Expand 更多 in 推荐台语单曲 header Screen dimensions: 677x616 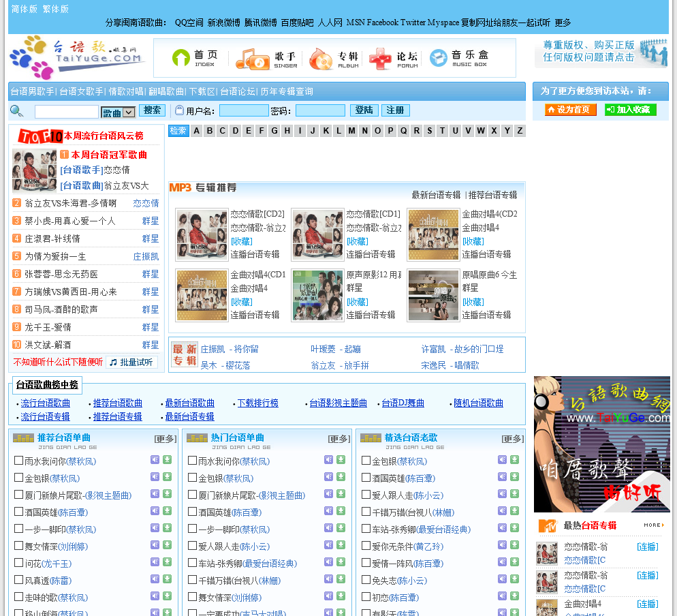[166, 439]
